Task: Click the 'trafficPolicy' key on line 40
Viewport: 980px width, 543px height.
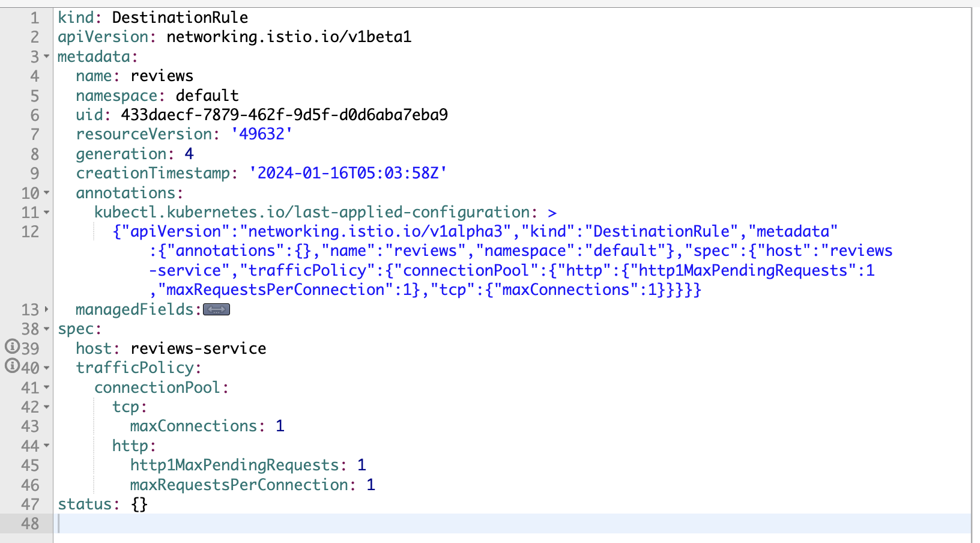Action: click(x=135, y=368)
